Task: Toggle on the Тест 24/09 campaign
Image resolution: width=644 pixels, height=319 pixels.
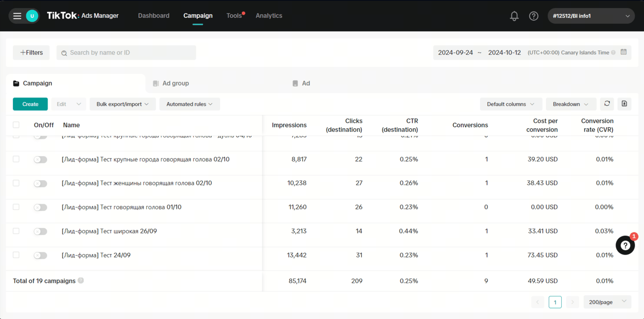Action: coord(40,256)
